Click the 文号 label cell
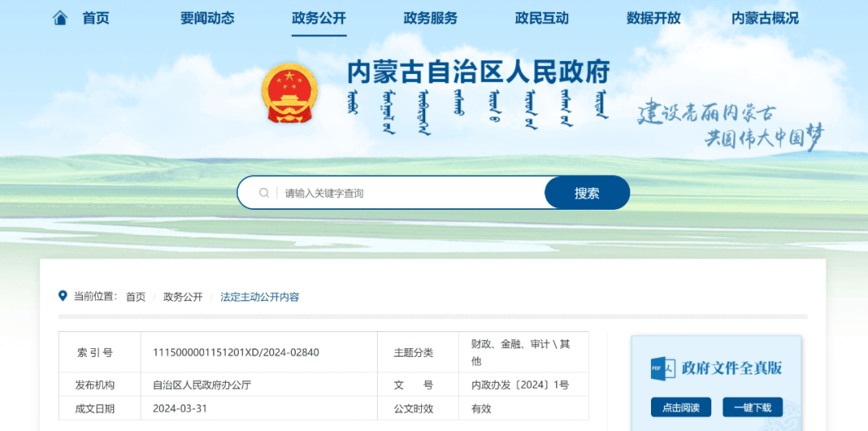Image resolution: width=868 pixels, height=431 pixels. point(418,384)
